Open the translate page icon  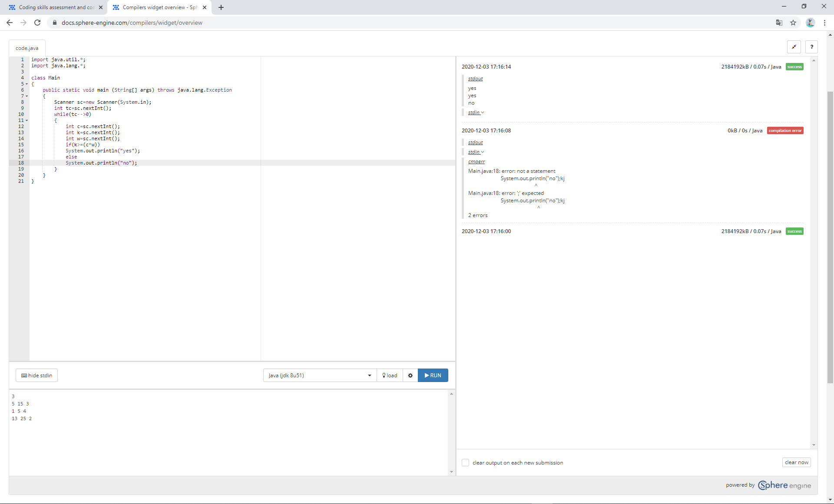pyautogui.click(x=779, y=23)
